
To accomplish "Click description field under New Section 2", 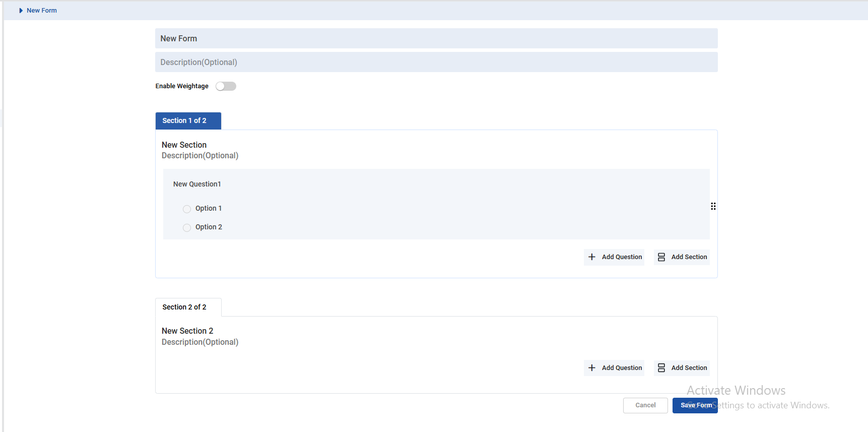I will [x=200, y=342].
